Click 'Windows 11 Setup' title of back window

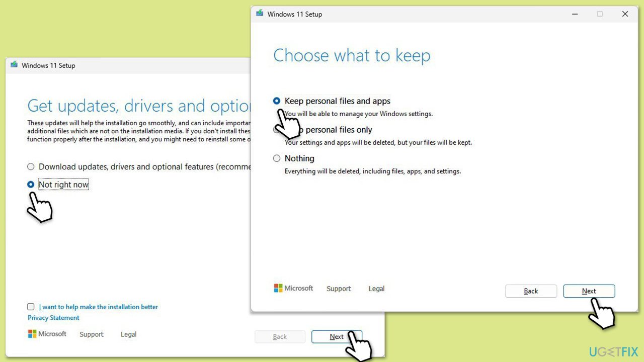(x=48, y=65)
